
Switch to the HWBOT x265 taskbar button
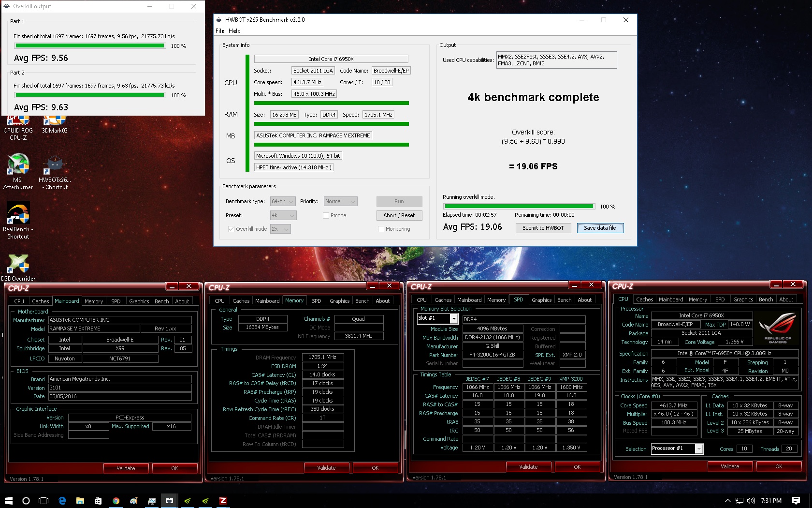coord(170,501)
